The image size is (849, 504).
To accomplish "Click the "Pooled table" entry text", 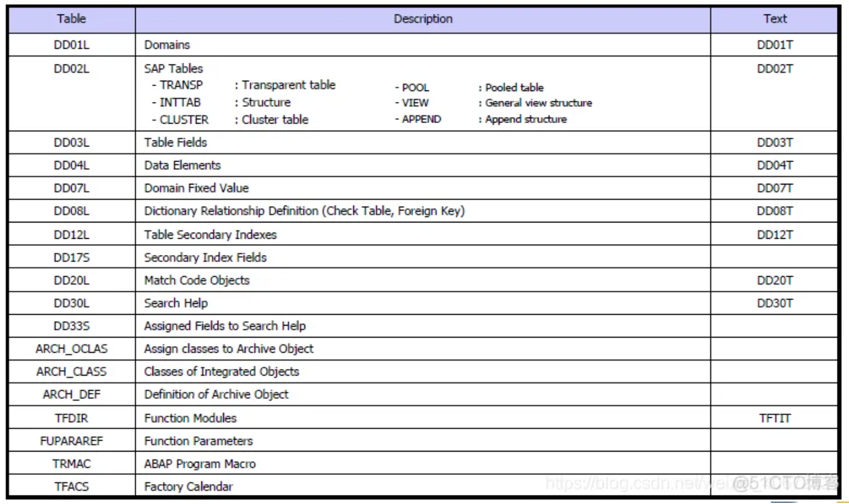I will (514, 87).
